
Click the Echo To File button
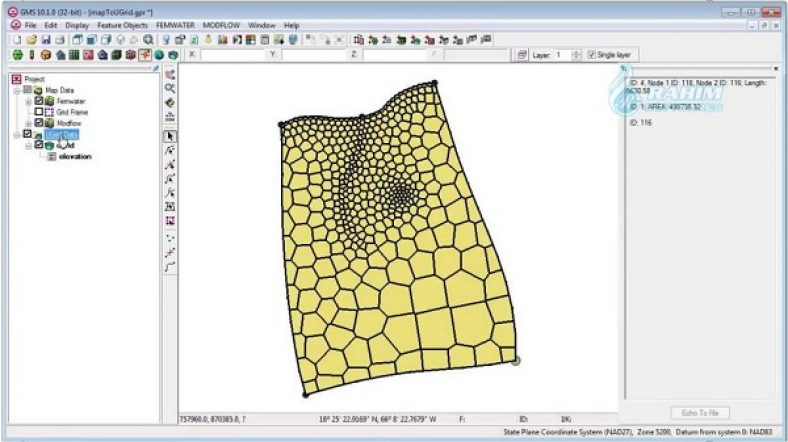point(700,413)
